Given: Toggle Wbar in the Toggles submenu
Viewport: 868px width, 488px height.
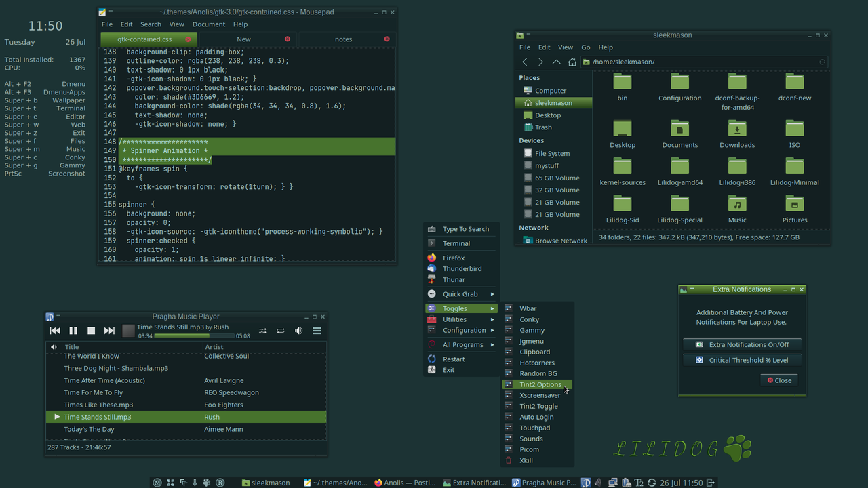Looking at the screenshot, I should coord(538,308).
